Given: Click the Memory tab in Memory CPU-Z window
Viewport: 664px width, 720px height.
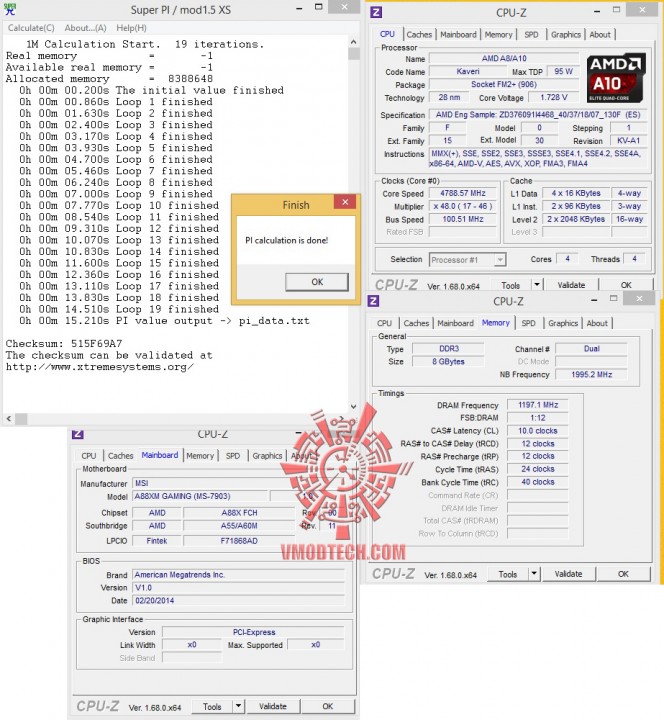Looking at the screenshot, I should click(x=496, y=323).
